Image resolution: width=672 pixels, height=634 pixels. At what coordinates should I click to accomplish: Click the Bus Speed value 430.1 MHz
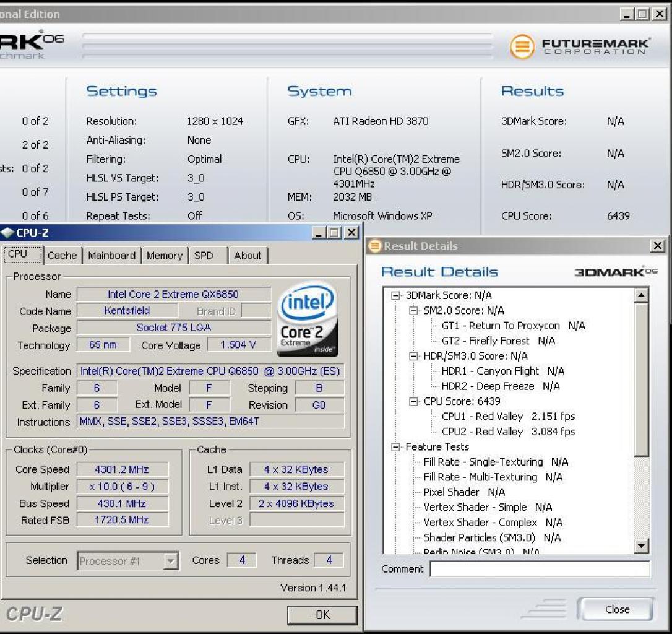tap(122, 503)
